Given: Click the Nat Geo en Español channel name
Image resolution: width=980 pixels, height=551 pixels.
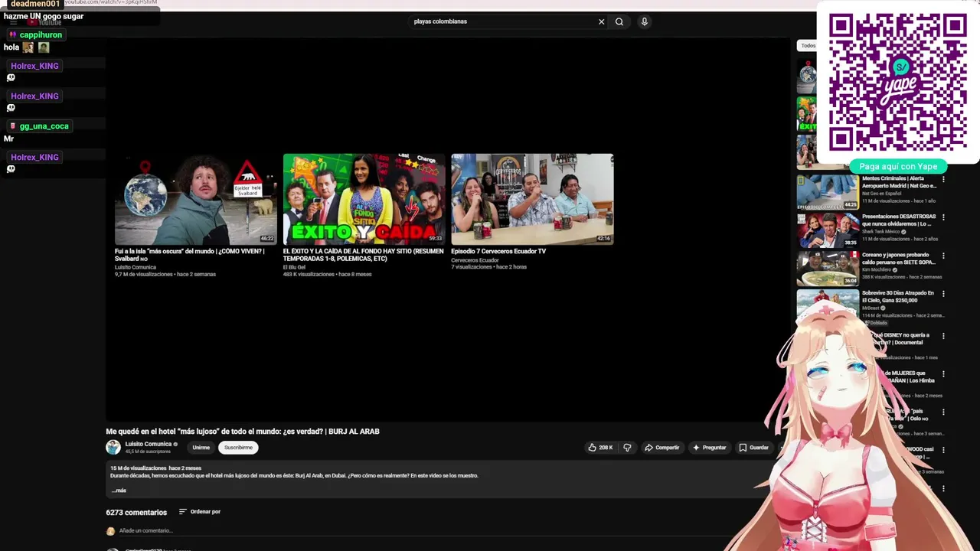Looking at the screenshot, I should tap(881, 193).
